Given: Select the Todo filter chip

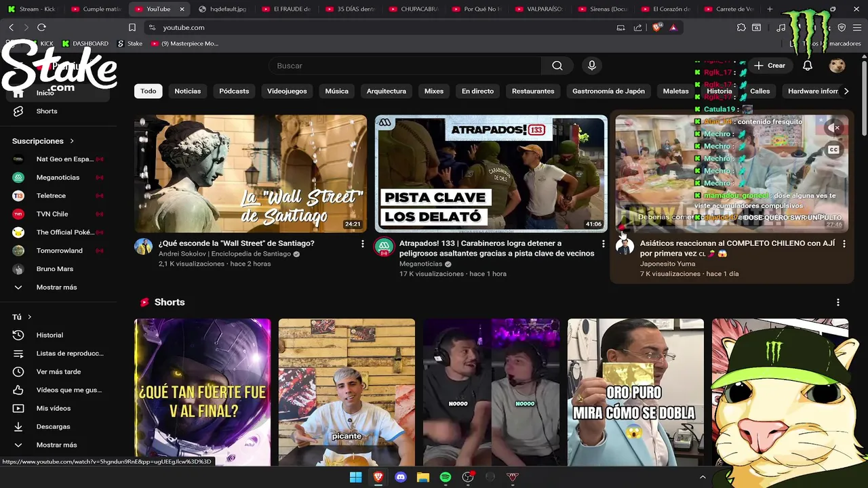Looking at the screenshot, I should pyautogui.click(x=149, y=91).
